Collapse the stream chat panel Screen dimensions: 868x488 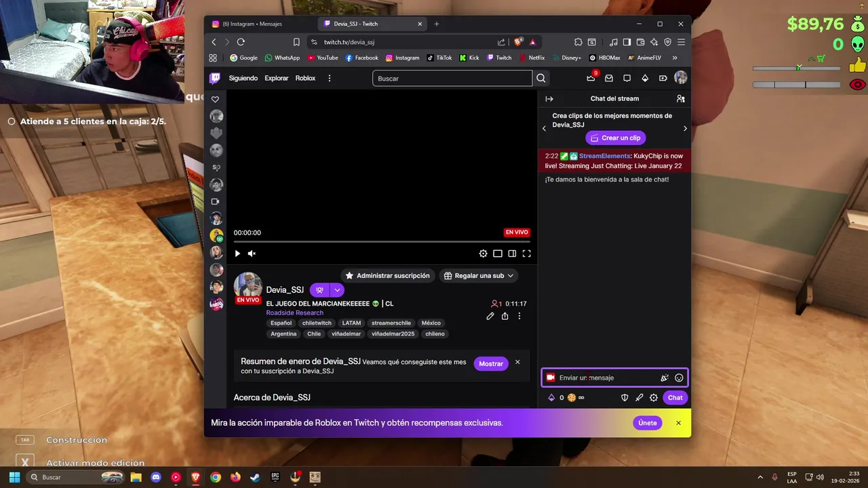(549, 98)
